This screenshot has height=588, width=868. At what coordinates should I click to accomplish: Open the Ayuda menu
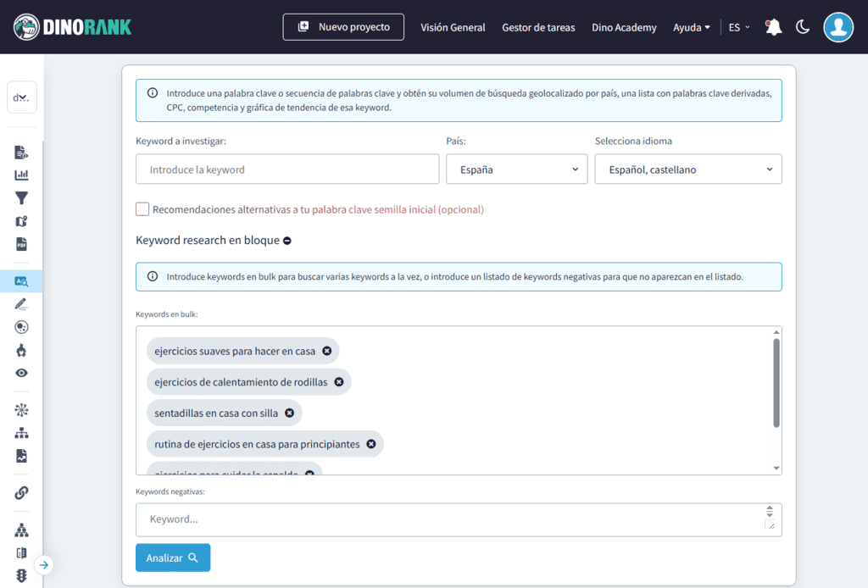(692, 26)
